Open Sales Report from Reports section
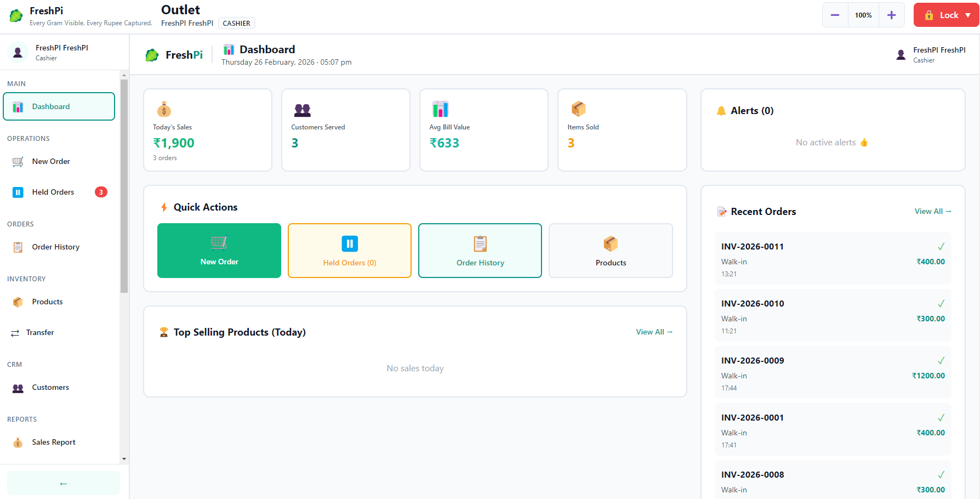 (x=18, y=442)
